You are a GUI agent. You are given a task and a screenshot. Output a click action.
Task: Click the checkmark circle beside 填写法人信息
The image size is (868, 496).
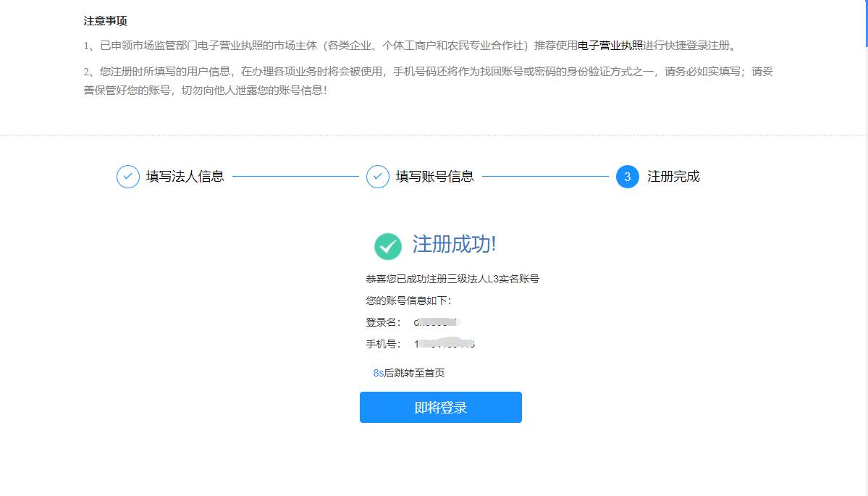[x=128, y=177]
